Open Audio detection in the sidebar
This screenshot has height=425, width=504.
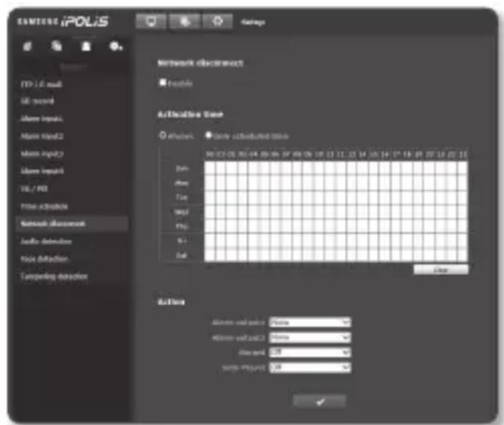tap(46, 241)
